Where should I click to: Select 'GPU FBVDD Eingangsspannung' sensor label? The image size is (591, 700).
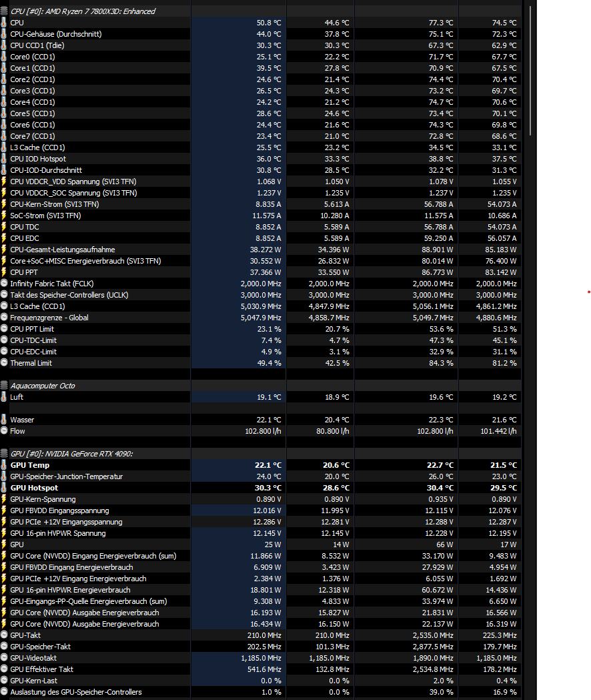(x=60, y=510)
